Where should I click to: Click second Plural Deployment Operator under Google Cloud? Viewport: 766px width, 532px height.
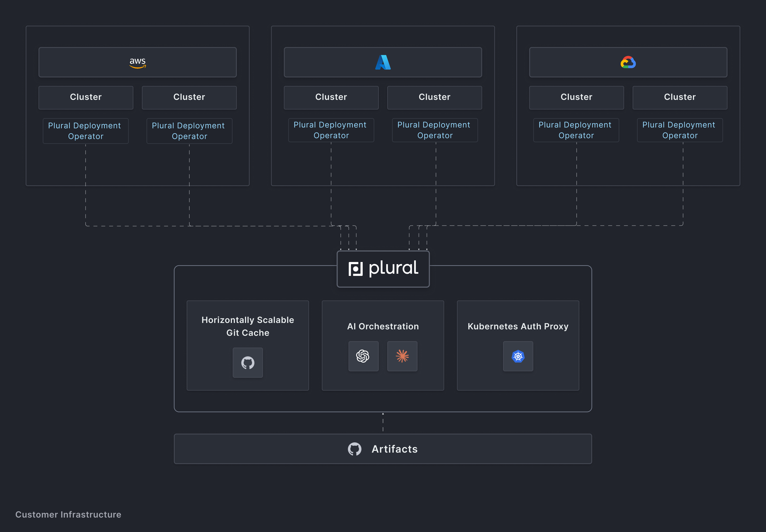(x=680, y=130)
